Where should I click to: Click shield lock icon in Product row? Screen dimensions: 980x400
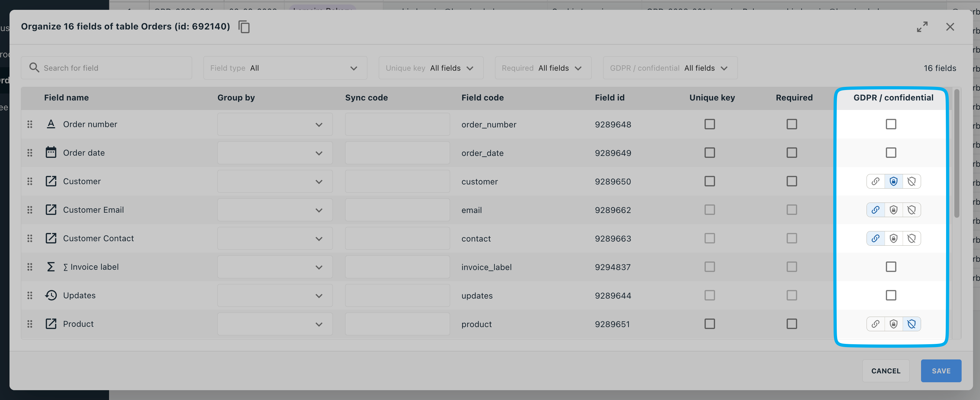(893, 324)
